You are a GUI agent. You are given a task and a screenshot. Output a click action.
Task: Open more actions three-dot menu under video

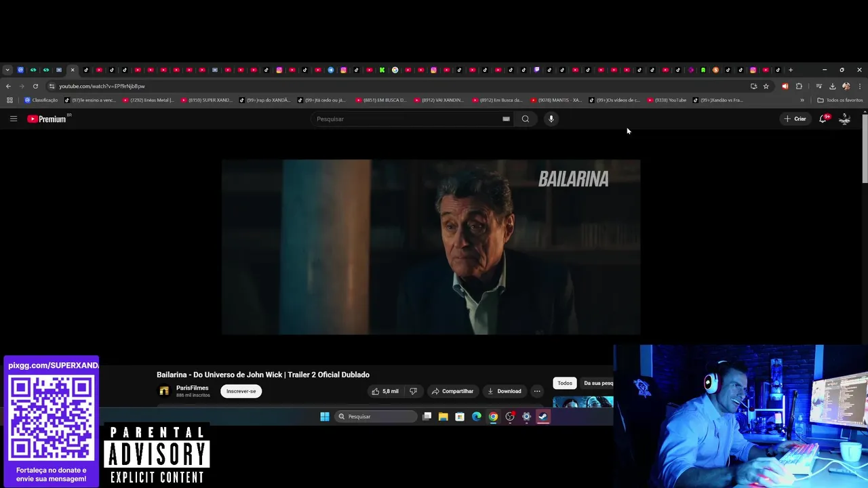point(536,391)
